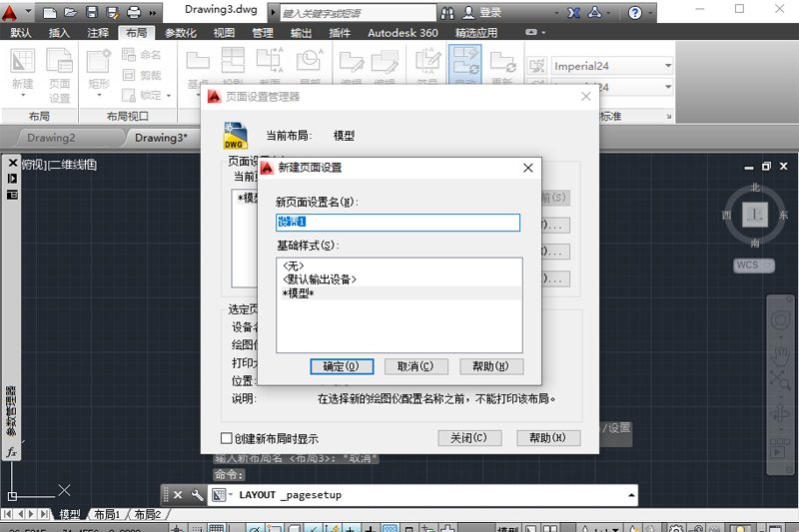Click 帮助(H) in page setup manager
799x532 pixels.
click(x=548, y=438)
